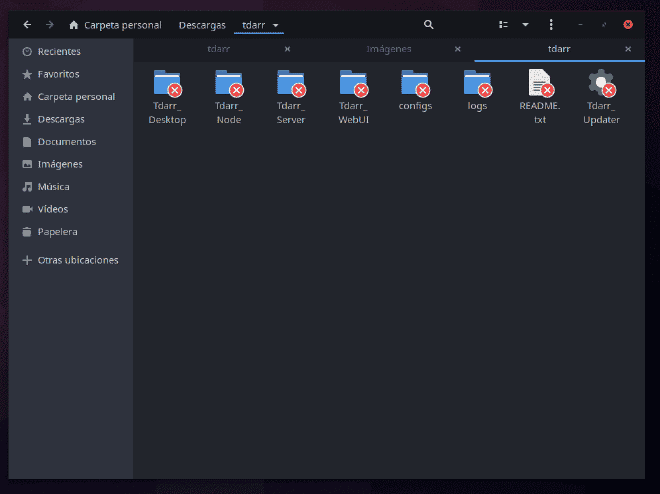Image resolution: width=660 pixels, height=494 pixels.
Task: Click the search magnifier icon
Action: click(x=428, y=24)
